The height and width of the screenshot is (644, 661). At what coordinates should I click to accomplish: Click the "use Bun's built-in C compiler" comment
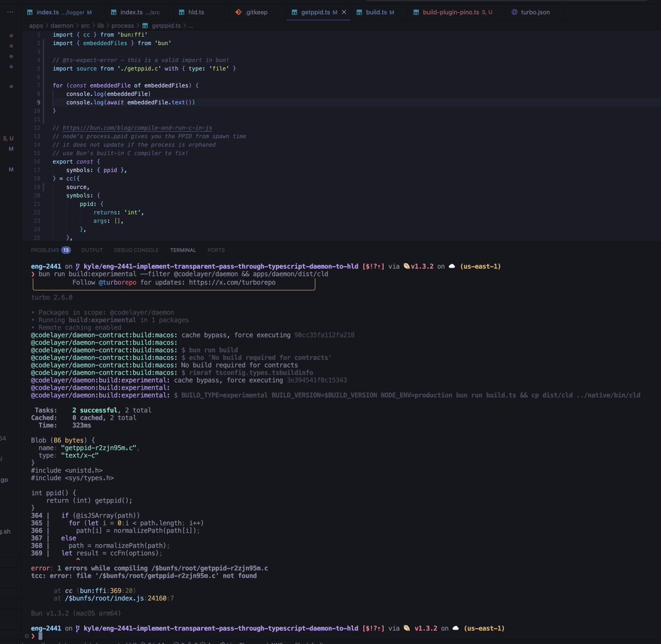[120, 153]
